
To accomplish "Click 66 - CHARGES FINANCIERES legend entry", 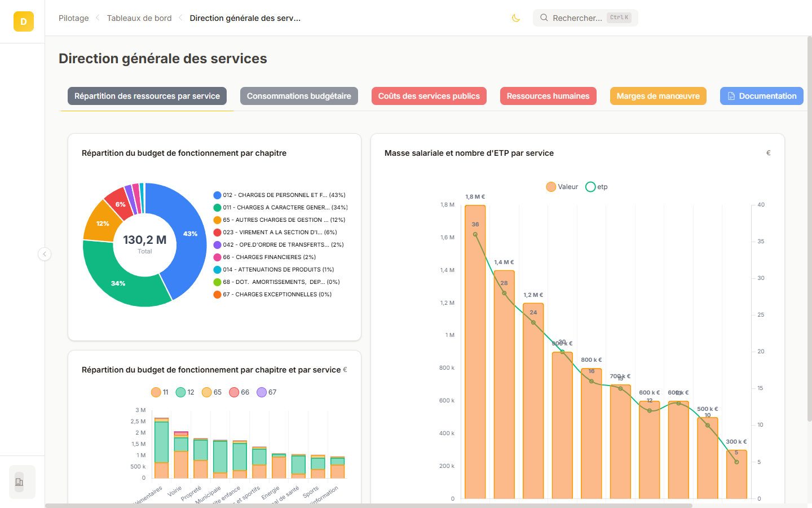I will click(x=265, y=257).
